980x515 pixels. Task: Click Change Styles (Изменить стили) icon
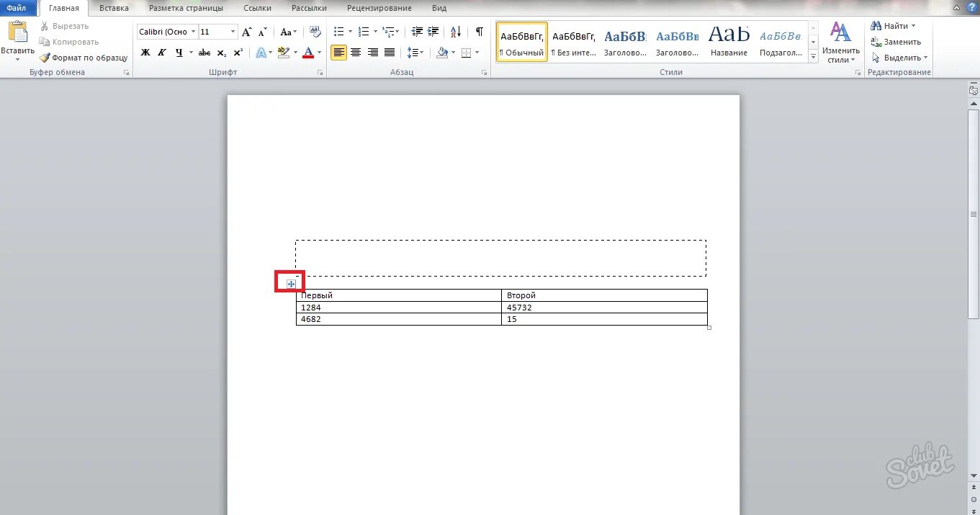840,42
